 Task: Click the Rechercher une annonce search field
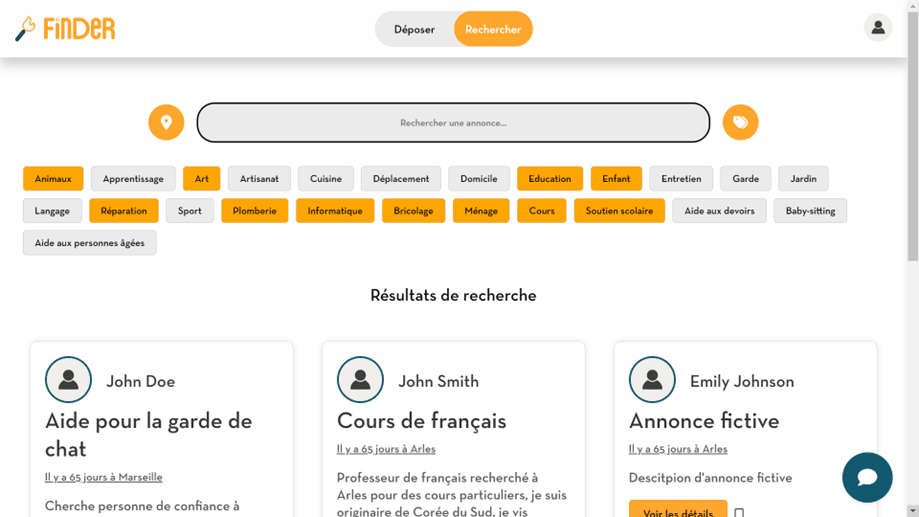coord(453,123)
